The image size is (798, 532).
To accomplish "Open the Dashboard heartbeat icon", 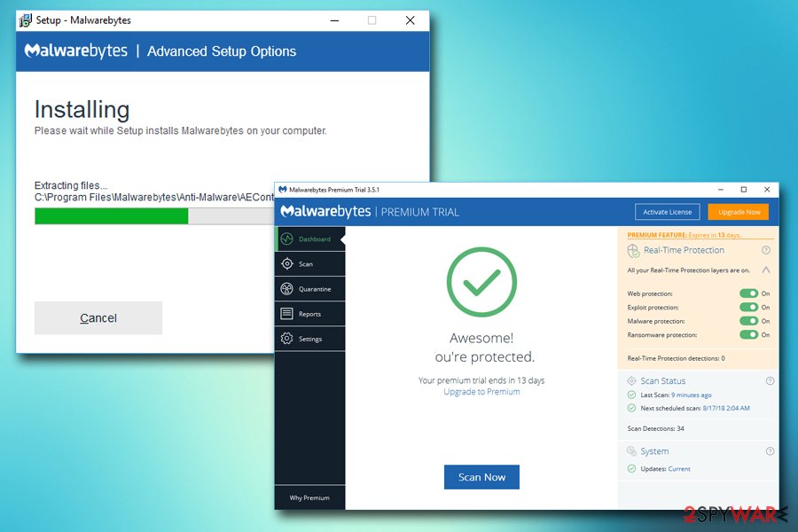I will click(x=287, y=239).
